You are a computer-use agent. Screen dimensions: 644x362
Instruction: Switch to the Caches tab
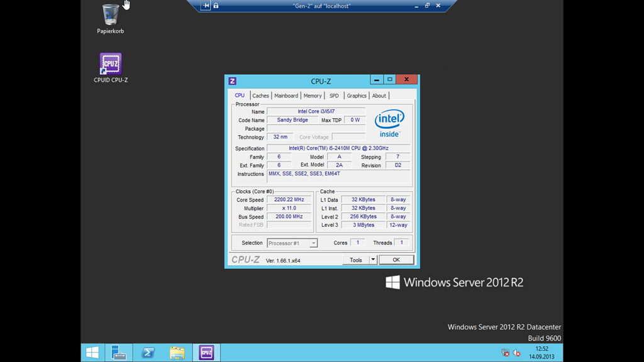point(260,96)
